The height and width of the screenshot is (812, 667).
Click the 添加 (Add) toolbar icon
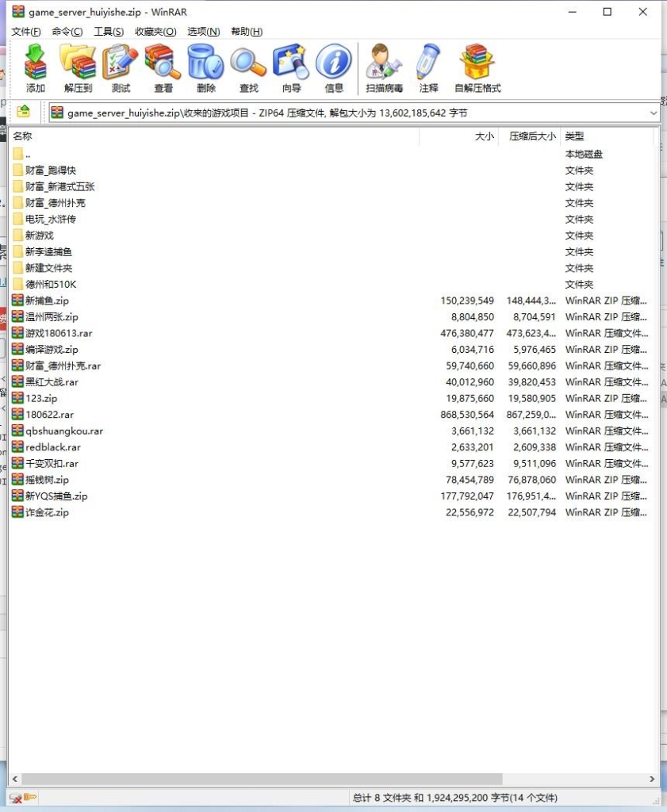(36, 68)
